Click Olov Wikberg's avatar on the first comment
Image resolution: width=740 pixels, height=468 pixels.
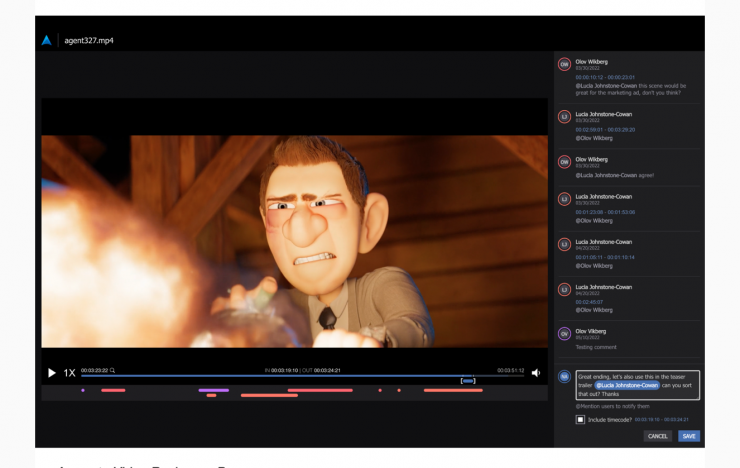point(564,65)
